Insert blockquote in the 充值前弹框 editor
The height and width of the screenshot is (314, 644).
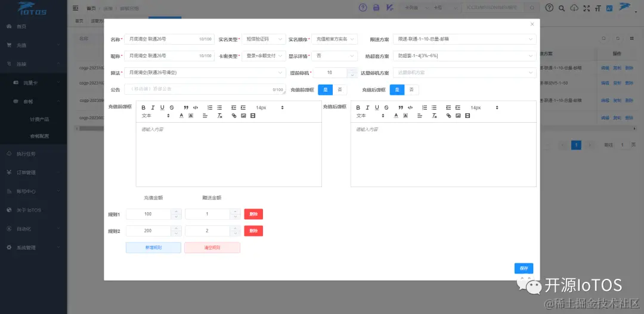(186, 107)
